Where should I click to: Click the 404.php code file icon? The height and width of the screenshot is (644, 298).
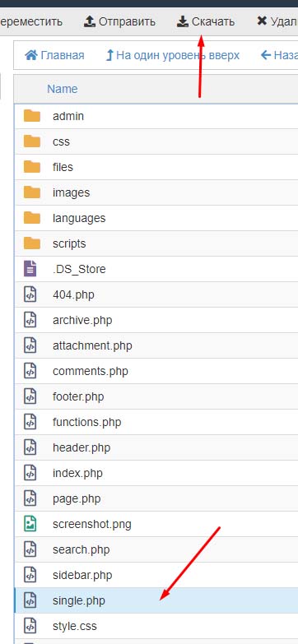tap(30, 294)
